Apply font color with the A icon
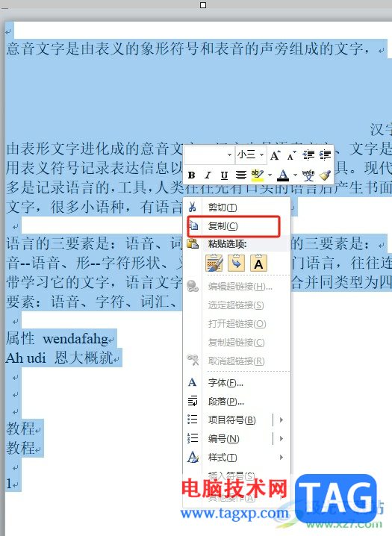The image size is (392, 536). [x=283, y=175]
